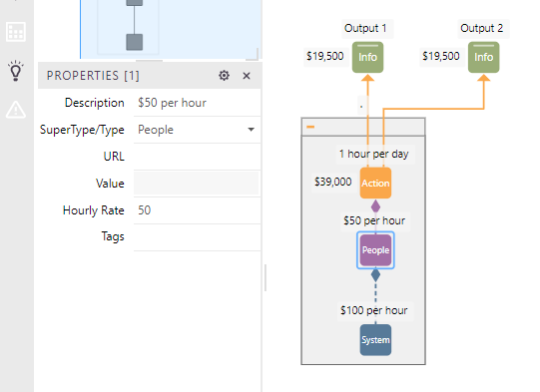Select the Output 2 Info node
Viewport: 540px width, 392px height.
[x=483, y=57]
